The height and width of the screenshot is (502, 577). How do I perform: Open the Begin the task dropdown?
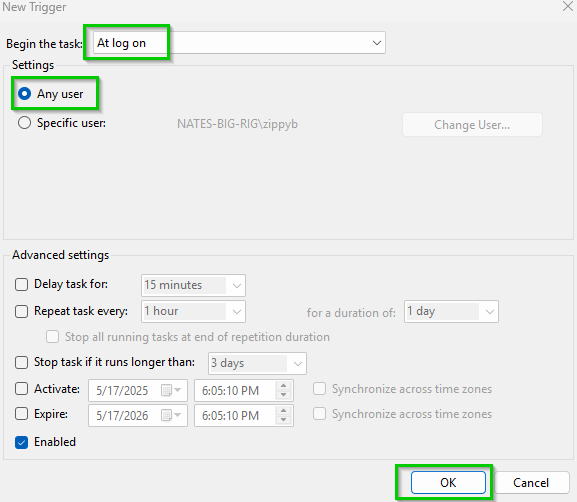[x=239, y=43]
